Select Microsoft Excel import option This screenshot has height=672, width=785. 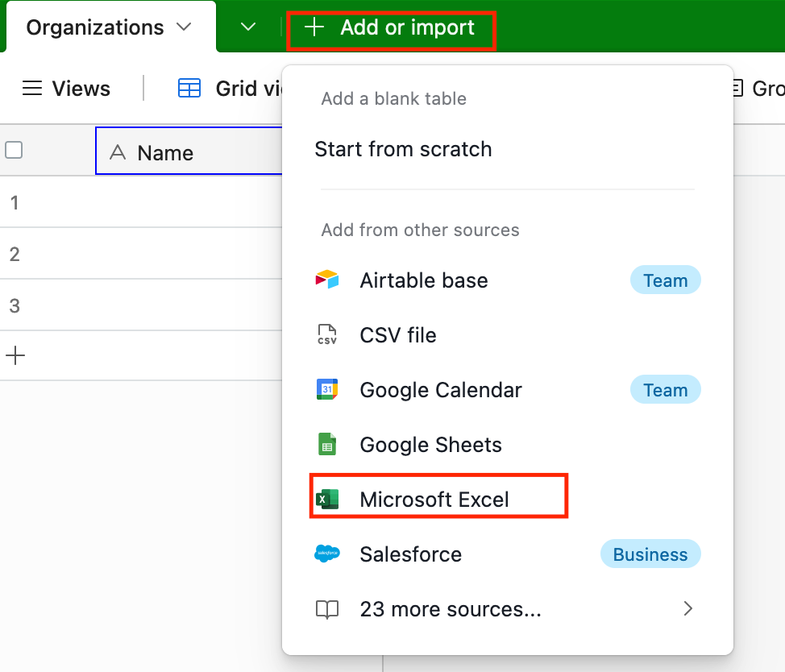[x=508, y=500]
